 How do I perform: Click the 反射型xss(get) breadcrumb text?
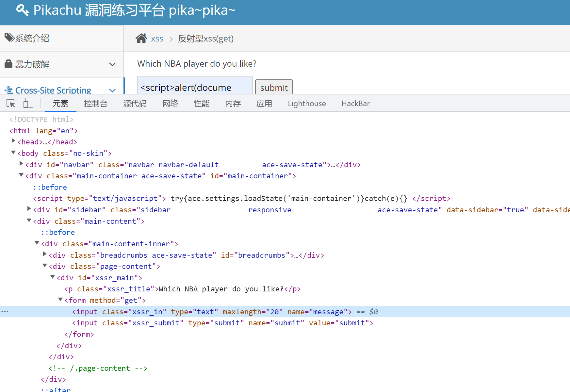click(206, 39)
